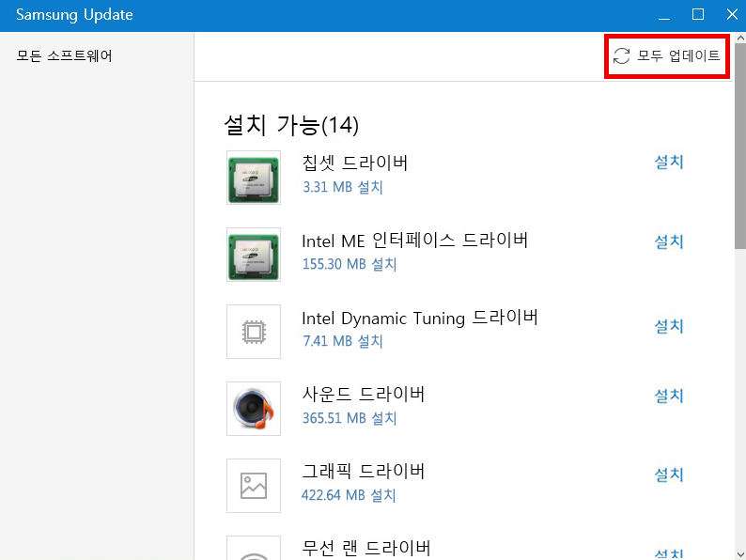Click the 422.64 MB 설치 size text

349,495
